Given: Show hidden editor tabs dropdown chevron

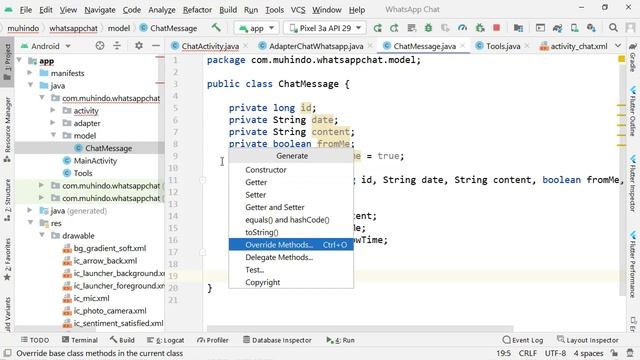Looking at the screenshot, I should (x=618, y=46).
